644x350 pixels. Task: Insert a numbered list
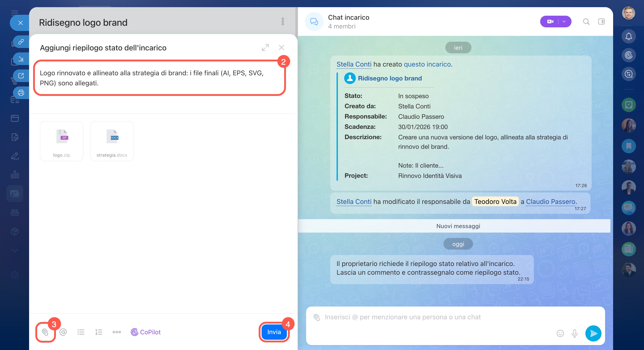tap(99, 332)
